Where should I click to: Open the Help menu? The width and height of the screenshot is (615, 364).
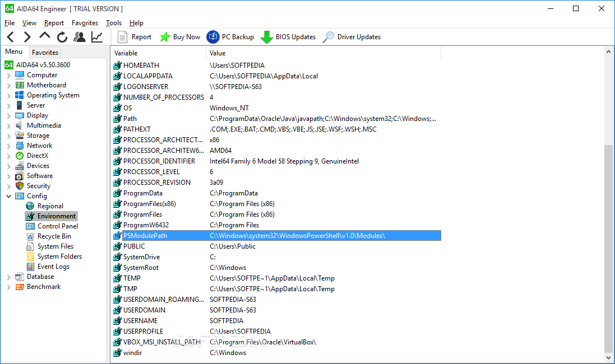click(x=136, y=23)
